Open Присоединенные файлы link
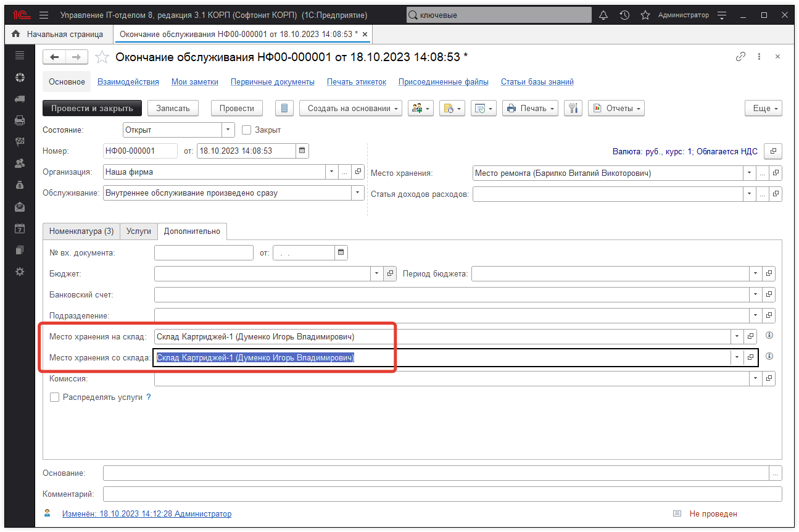 tap(443, 81)
